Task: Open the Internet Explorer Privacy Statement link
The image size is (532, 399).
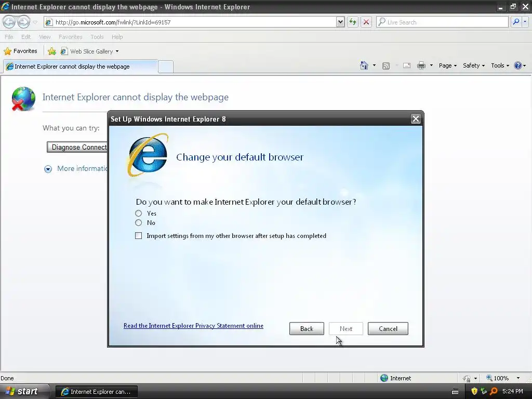Action: (x=193, y=326)
